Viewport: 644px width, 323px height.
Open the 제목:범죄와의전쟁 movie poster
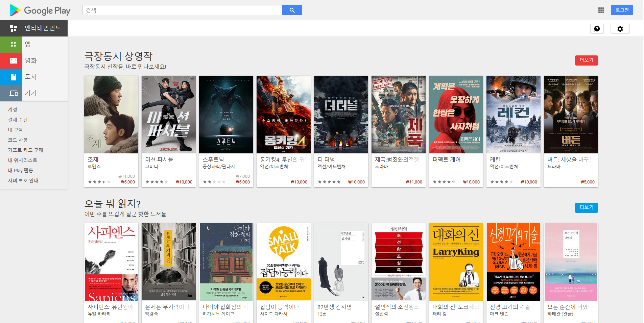(x=399, y=115)
